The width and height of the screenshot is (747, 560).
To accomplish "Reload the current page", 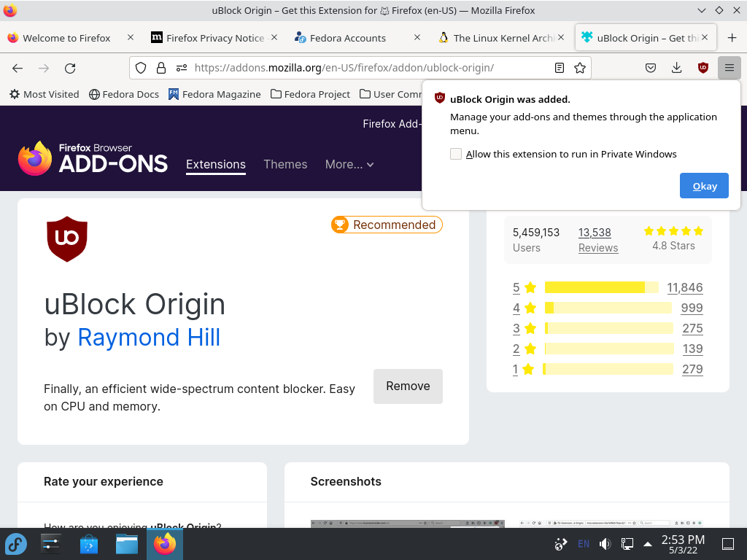I will click(x=70, y=68).
